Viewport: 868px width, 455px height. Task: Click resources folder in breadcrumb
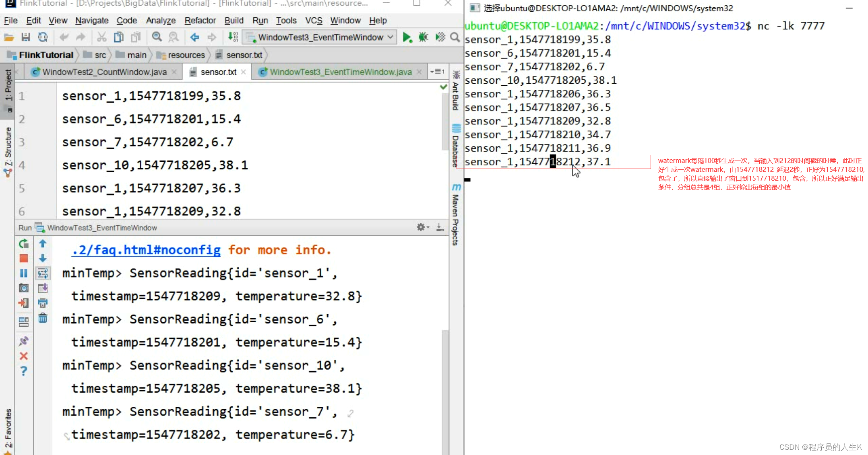pyautogui.click(x=186, y=55)
